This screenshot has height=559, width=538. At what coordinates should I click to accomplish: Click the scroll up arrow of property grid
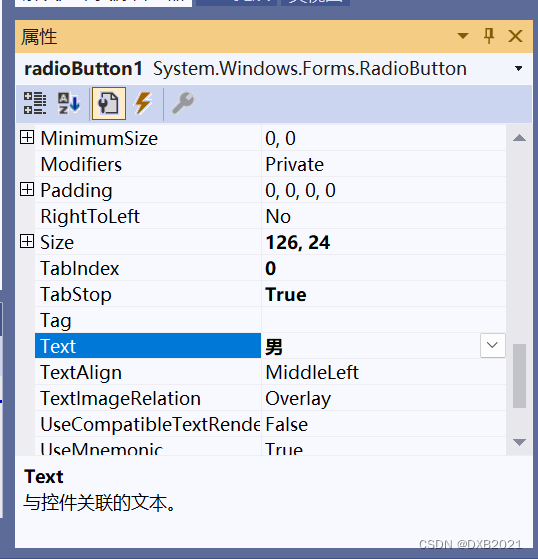(x=519, y=138)
